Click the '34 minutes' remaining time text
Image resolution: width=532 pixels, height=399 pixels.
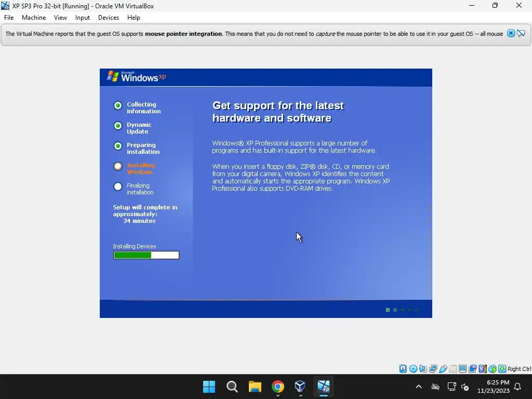[139, 221]
